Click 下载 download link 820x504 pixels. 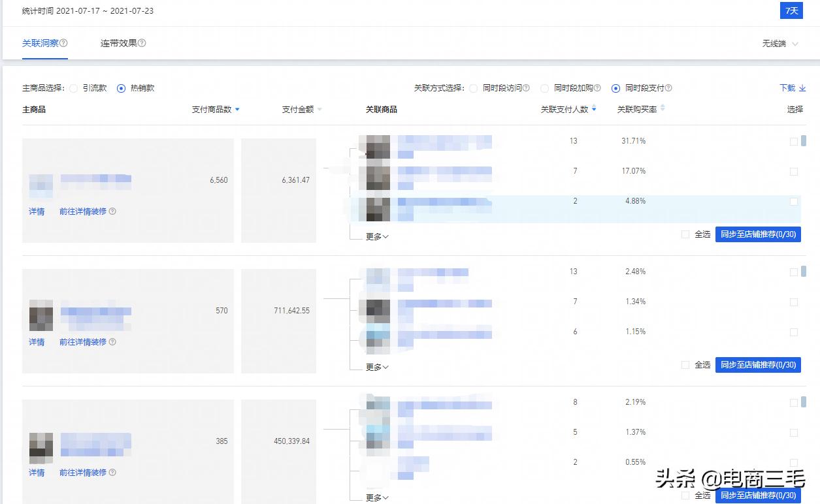793,88
